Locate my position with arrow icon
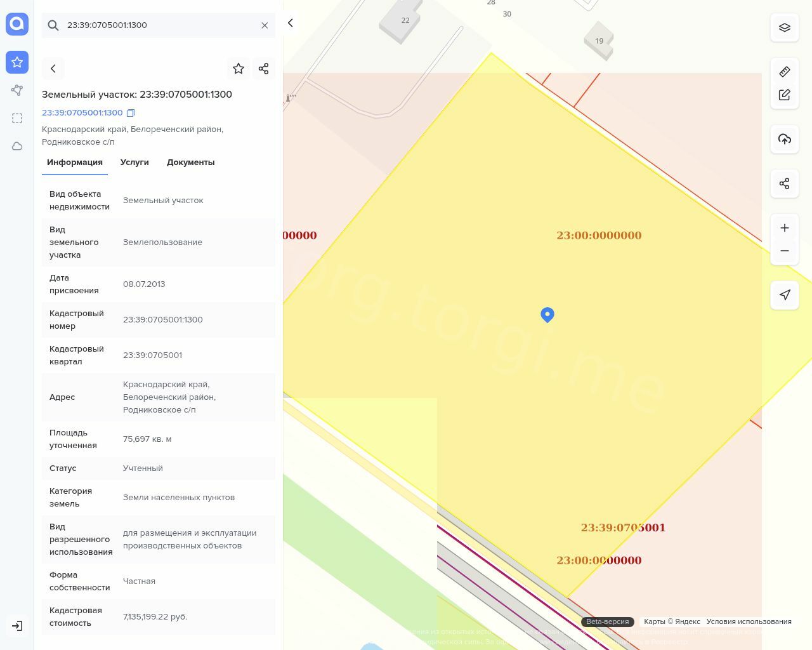This screenshot has width=812, height=650. point(784,295)
